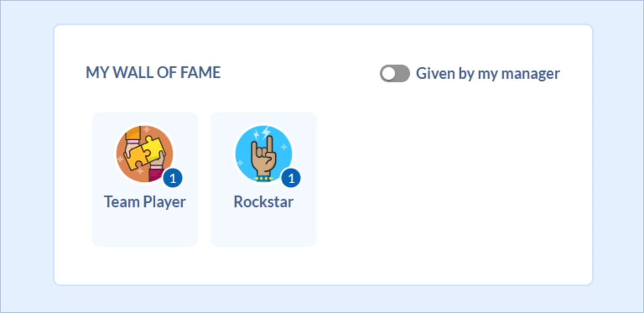Click the gold bracelet on the Rockstar hand

pos(262,178)
